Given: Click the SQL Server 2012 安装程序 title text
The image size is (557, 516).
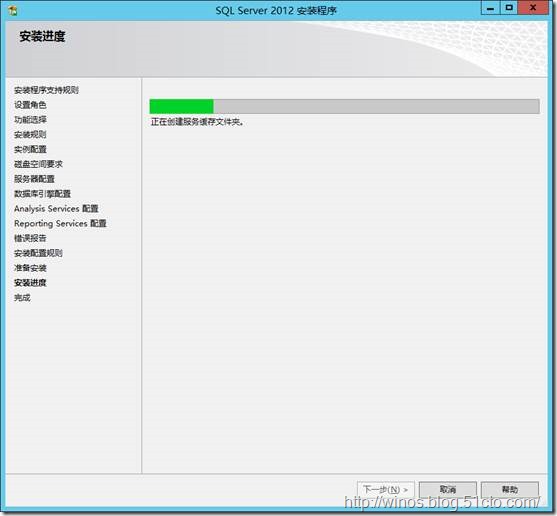Looking at the screenshot, I should pyautogui.click(x=276, y=10).
